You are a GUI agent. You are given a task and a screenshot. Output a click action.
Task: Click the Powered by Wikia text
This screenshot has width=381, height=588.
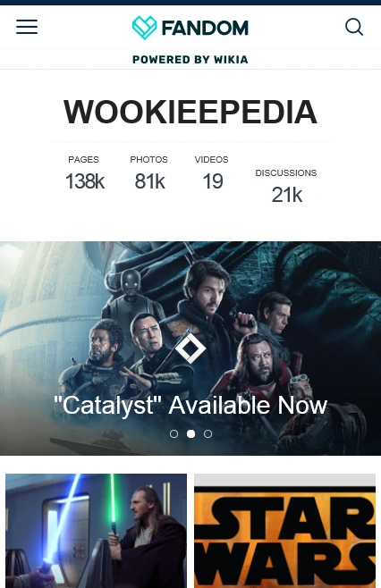tap(190, 60)
